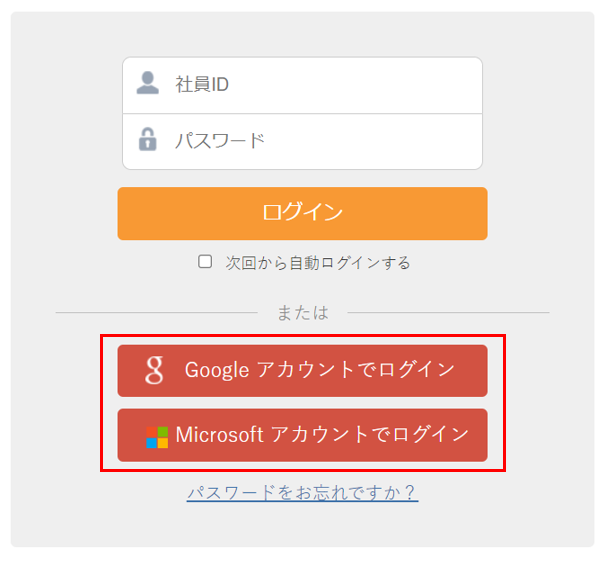Viewport: 605px width, 562px height.
Task: Click the 'Microsoft アカウントでログイン' label text
Action: click(x=322, y=434)
